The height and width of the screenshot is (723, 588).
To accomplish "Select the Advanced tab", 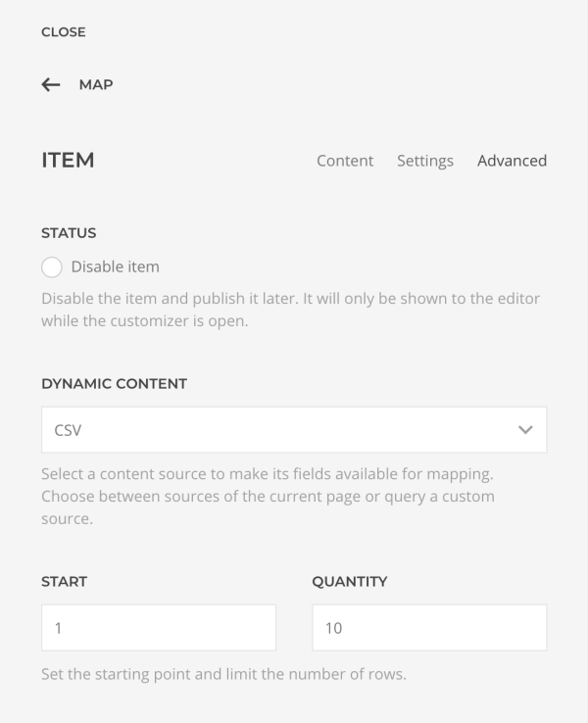I will point(512,161).
